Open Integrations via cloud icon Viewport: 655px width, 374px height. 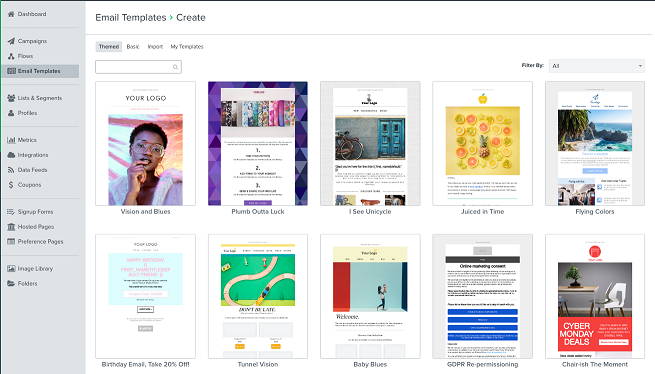(11, 155)
